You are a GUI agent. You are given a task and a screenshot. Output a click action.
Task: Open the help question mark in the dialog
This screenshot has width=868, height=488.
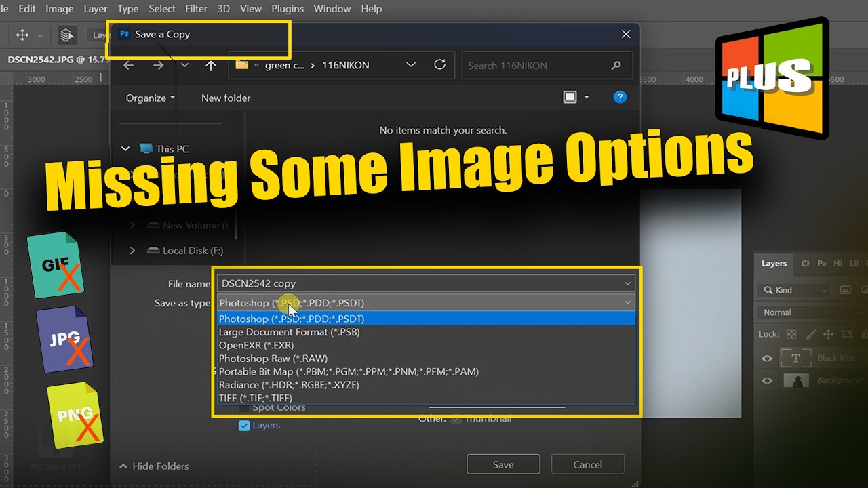coord(620,98)
